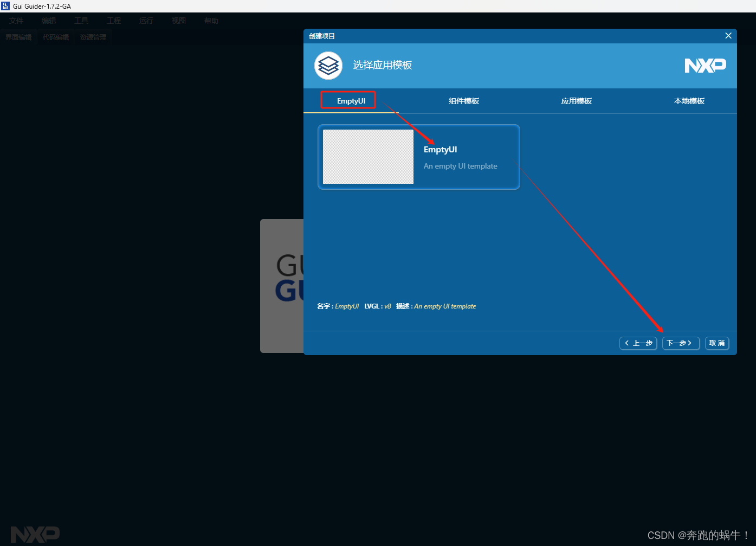Open the 编辑 menu
This screenshot has height=546, width=756.
tap(49, 21)
